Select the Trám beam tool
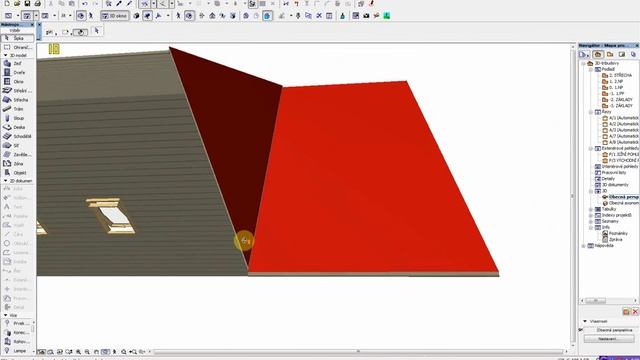 18,109
